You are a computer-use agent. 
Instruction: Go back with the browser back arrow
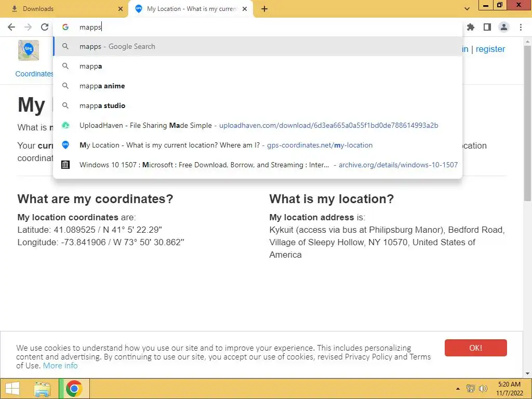point(11,27)
